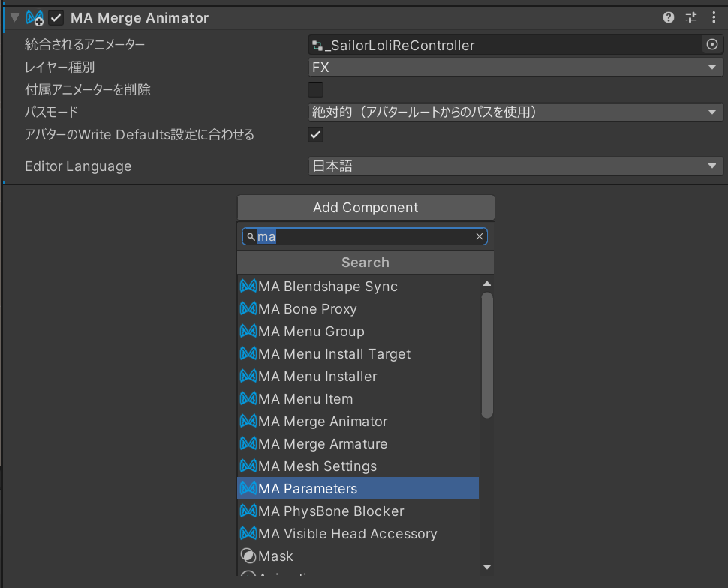The image size is (728, 588).
Task: Click the パスモード label
Action: click(52, 112)
